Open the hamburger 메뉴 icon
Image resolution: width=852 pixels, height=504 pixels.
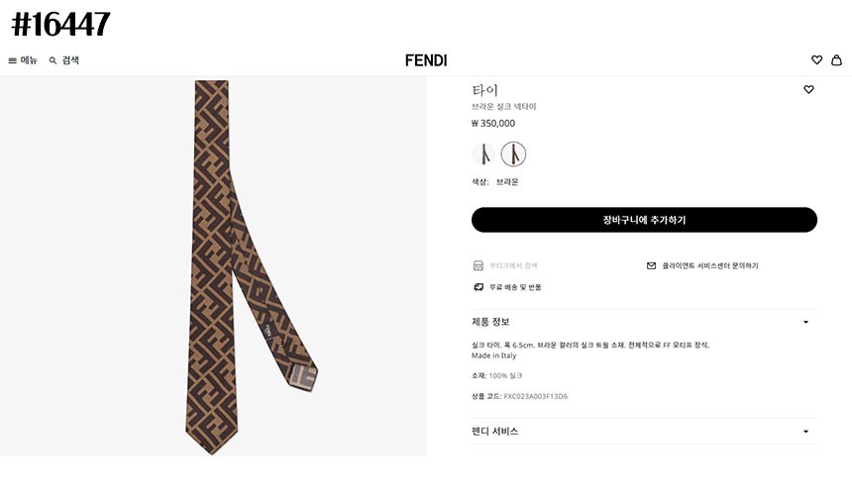coord(13,60)
